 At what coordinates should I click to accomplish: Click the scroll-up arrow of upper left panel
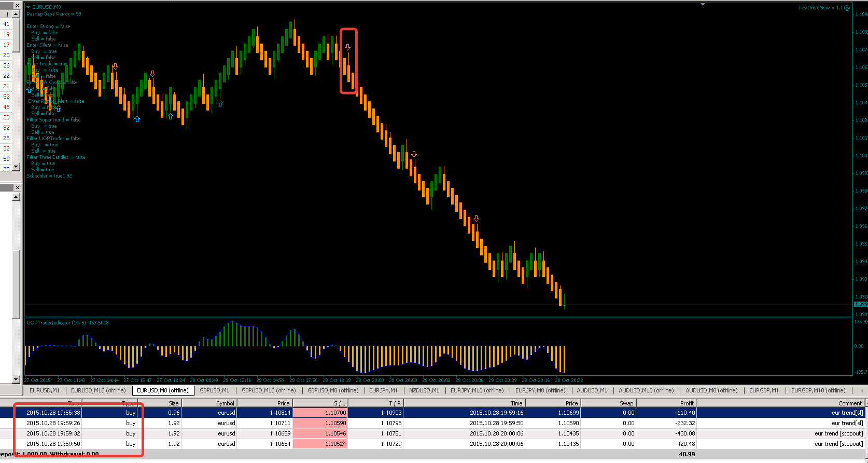[16, 14]
